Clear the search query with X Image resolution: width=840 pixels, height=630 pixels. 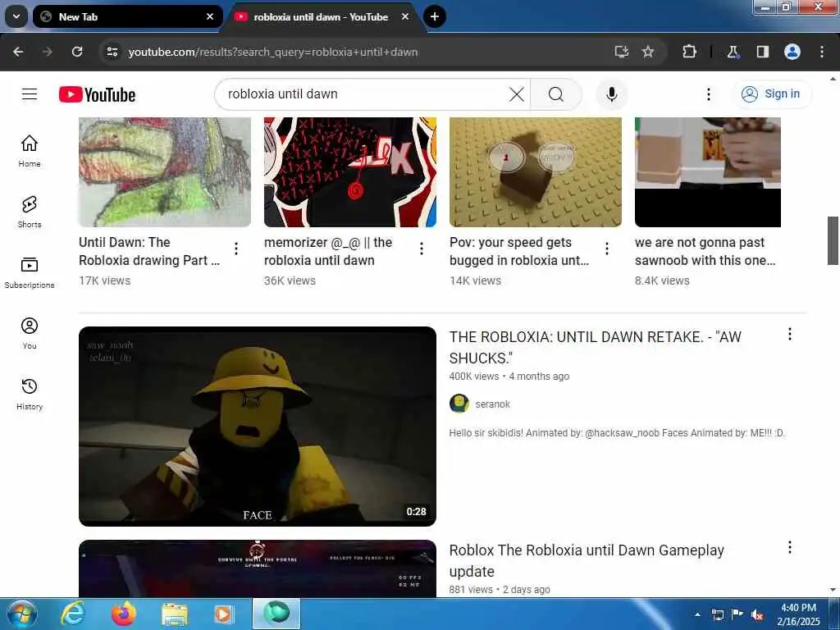517,94
